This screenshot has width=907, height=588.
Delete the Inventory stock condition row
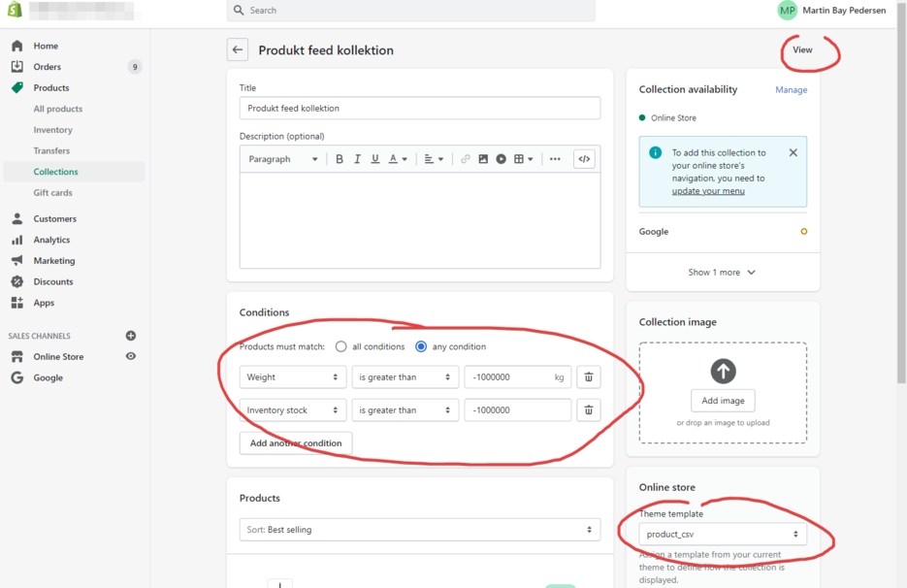[x=588, y=410]
